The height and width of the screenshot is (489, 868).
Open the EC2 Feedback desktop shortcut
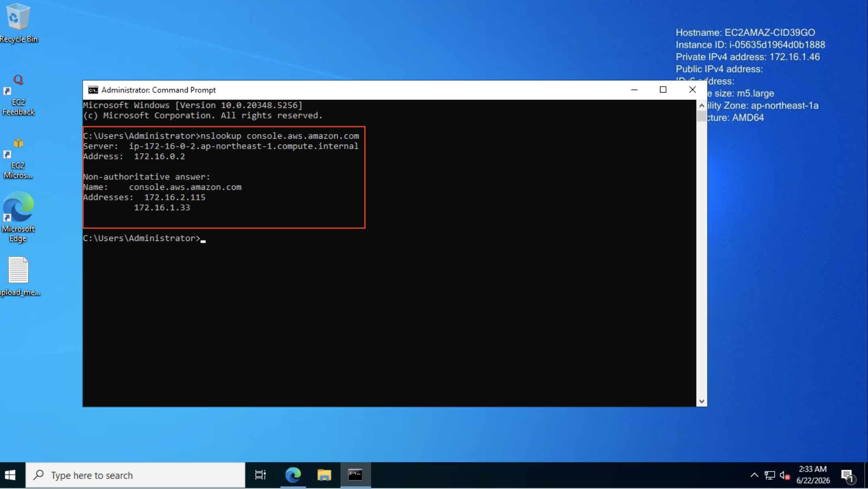point(18,95)
